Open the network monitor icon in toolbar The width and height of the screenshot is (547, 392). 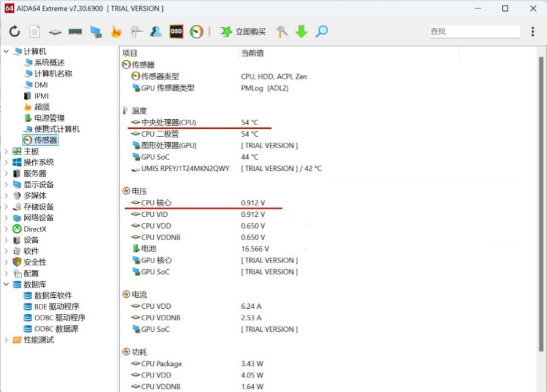[x=96, y=32]
